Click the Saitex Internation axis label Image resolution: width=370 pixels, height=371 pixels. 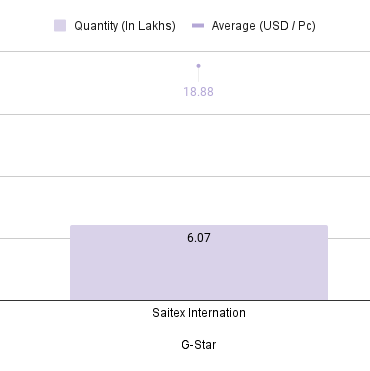coord(199,313)
